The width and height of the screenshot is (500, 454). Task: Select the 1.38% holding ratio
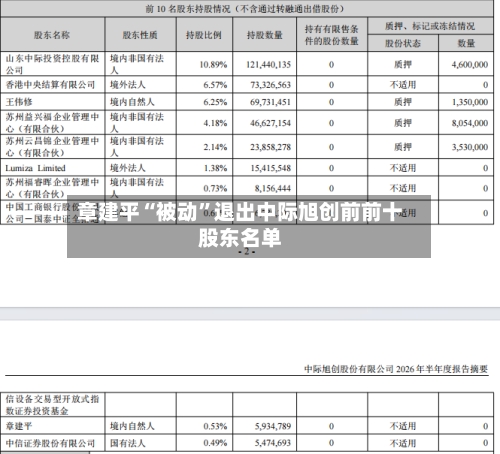pos(215,168)
